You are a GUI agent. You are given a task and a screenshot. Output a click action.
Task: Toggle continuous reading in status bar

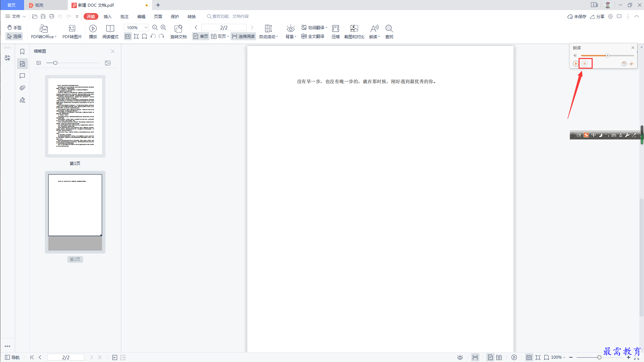[x=475, y=357]
